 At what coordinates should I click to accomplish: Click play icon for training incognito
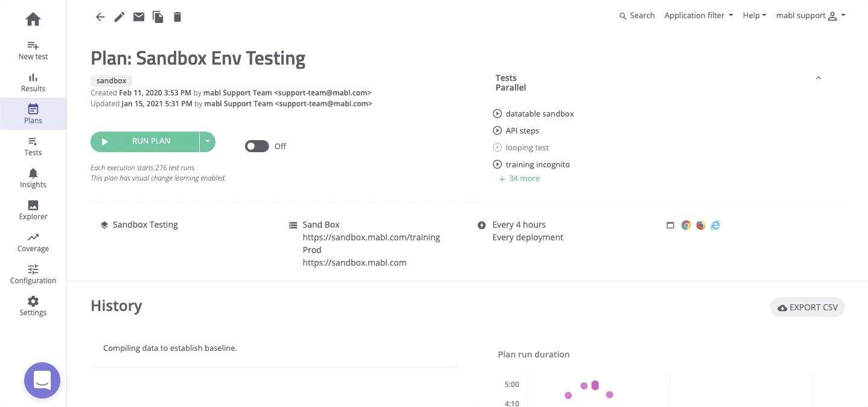[497, 164]
